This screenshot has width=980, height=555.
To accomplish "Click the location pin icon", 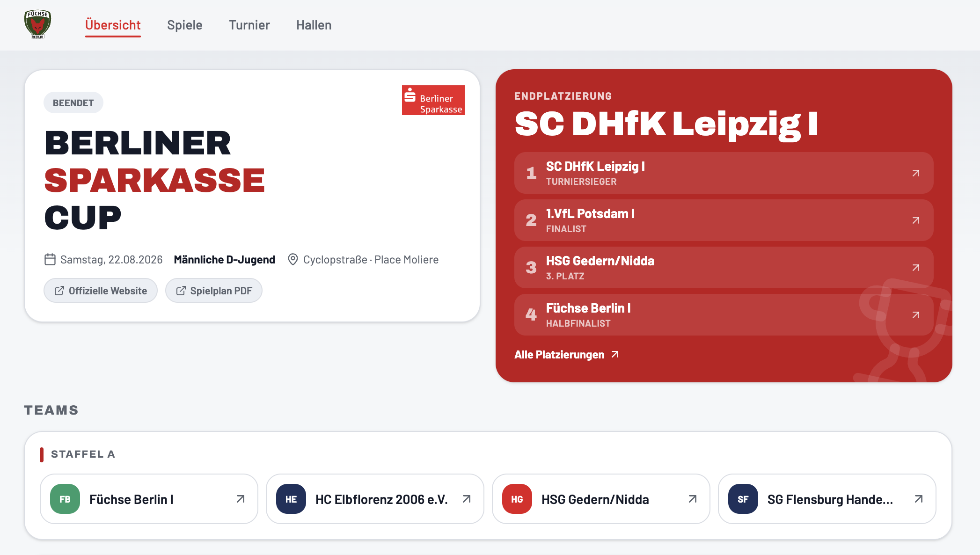I will tap(293, 259).
